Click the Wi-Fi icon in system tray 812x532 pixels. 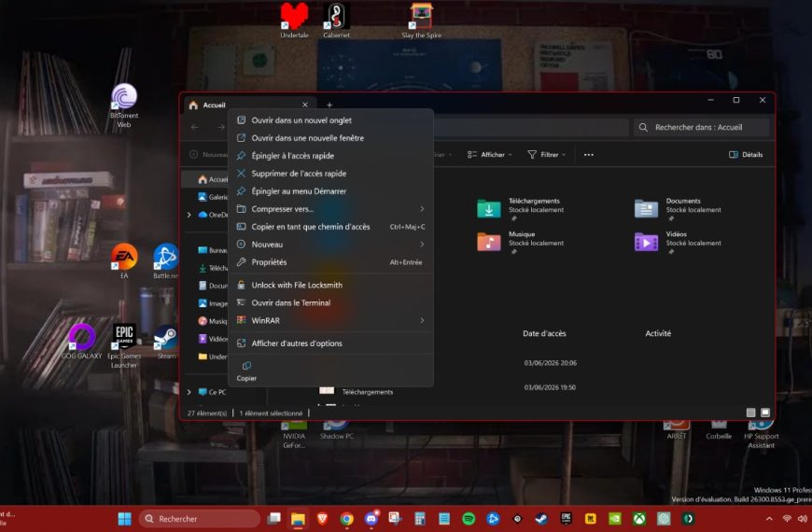[787, 519]
